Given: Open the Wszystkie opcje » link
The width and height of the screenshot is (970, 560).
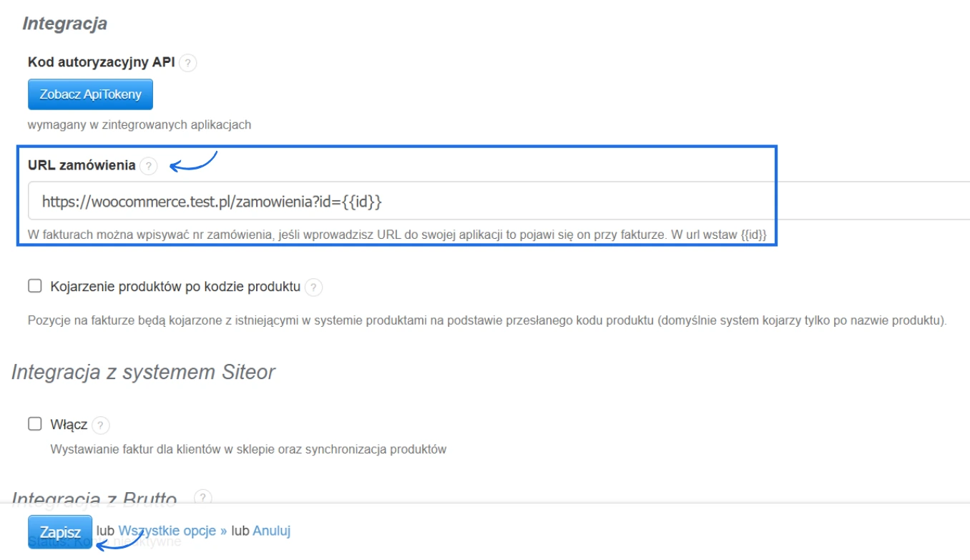Looking at the screenshot, I should coord(172,531).
